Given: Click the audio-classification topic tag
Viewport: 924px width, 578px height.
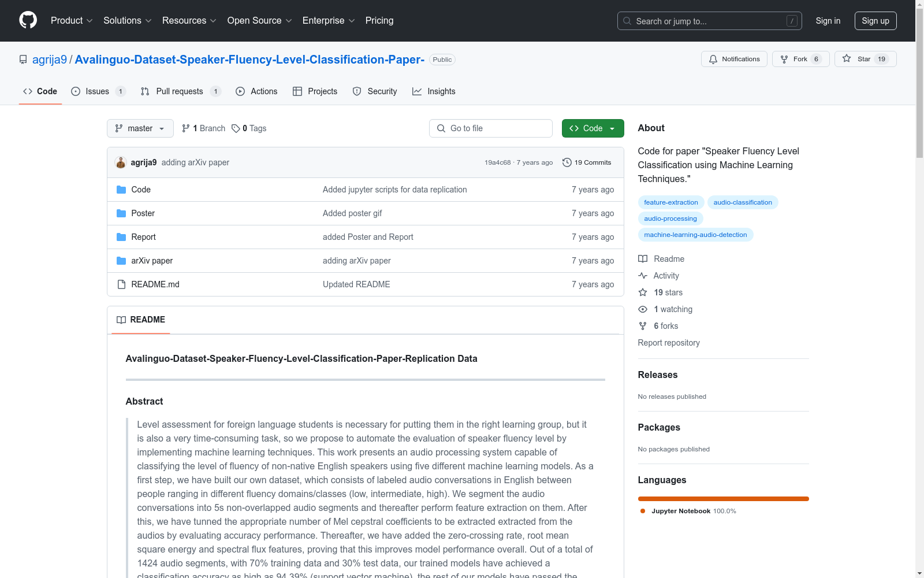Looking at the screenshot, I should pos(743,202).
